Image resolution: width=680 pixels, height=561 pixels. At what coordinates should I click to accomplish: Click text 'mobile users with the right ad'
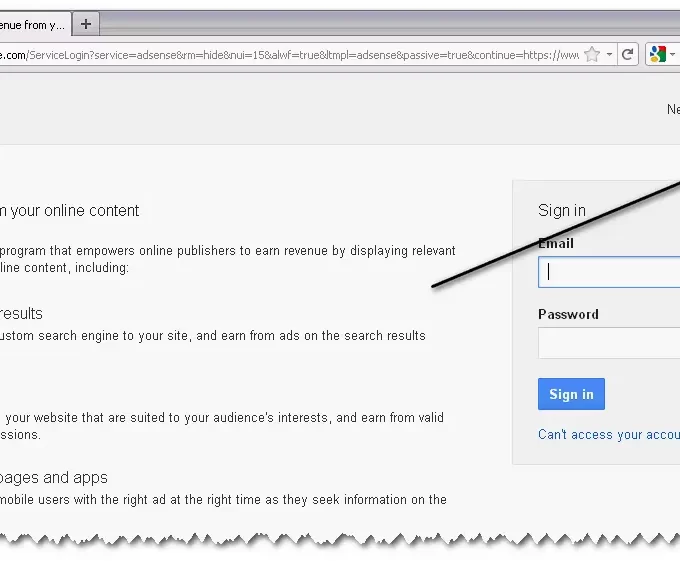pos(83,499)
